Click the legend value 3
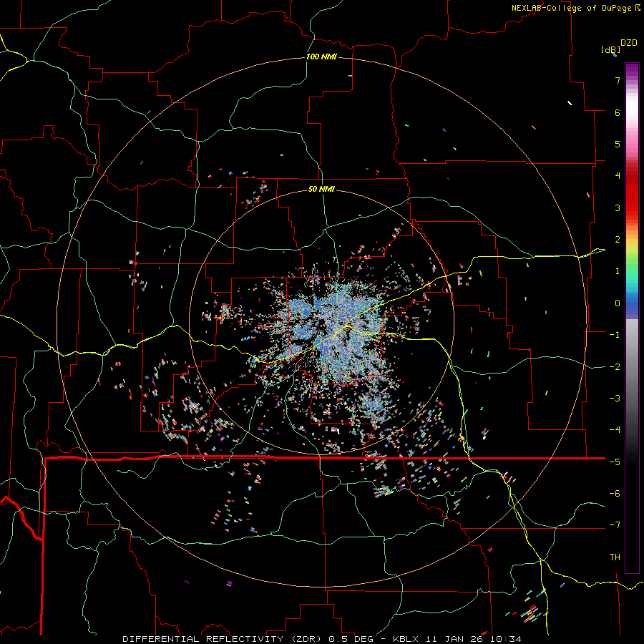This screenshot has width=644, height=644. (618, 208)
